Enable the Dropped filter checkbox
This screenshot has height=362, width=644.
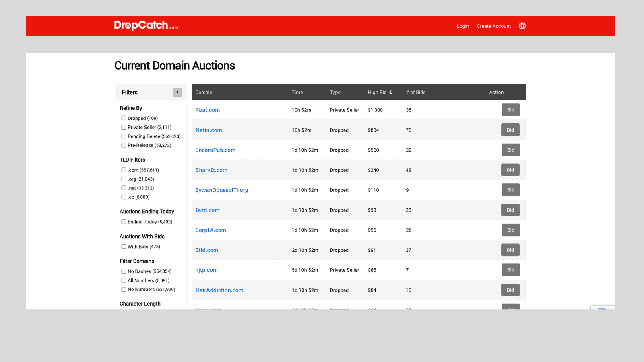[x=124, y=118]
